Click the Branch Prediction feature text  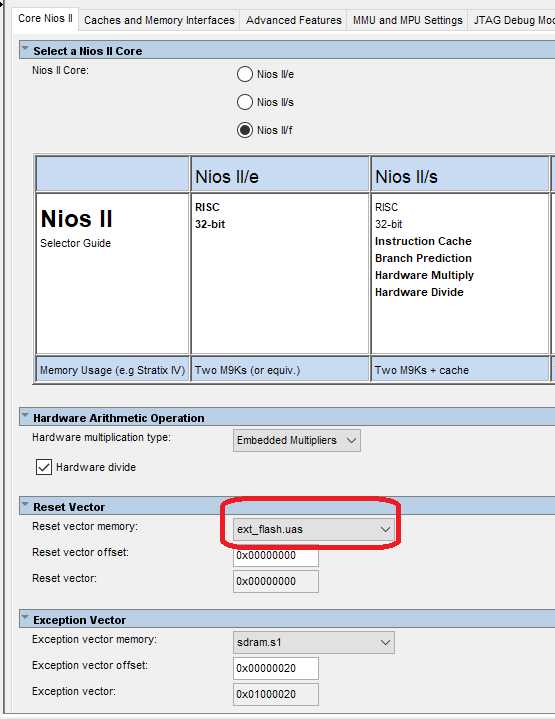tap(423, 258)
